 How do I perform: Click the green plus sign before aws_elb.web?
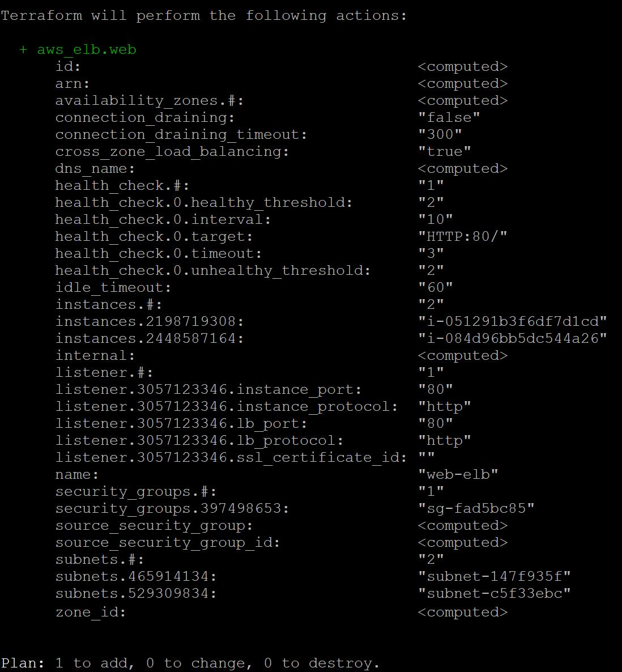point(23,50)
